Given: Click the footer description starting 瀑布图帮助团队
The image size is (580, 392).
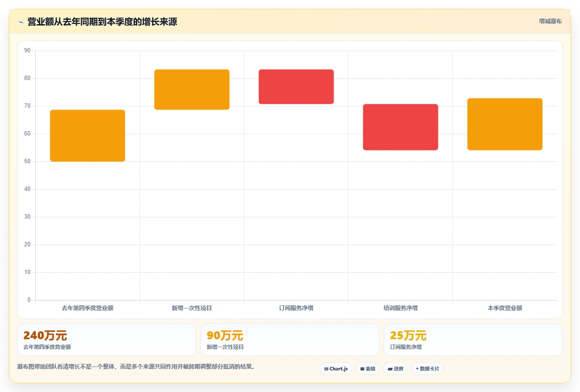Looking at the screenshot, I should (136, 366).
